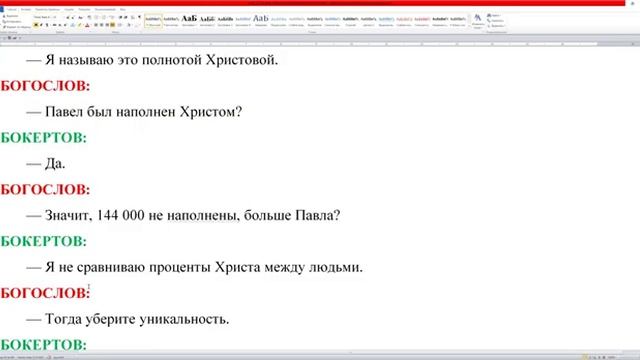Click the line 'Павел был наполнен Христом?'
Image resolution: width=640 pixels, height=360 pixels.
(x=134, y=112)
